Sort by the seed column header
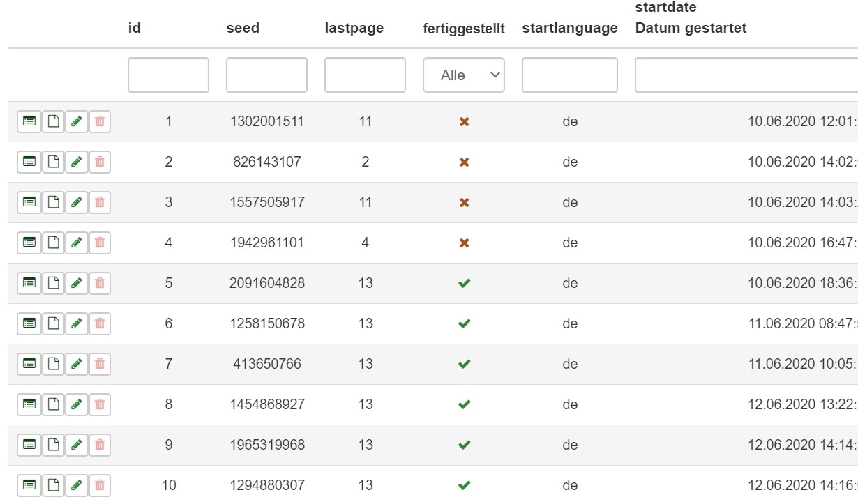 pos(243,29)
